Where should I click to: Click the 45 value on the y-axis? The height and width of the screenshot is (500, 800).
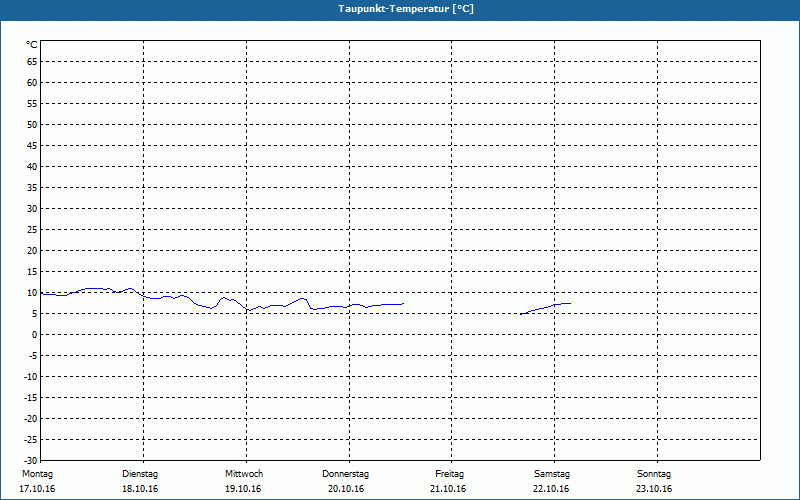click(32, 145)
